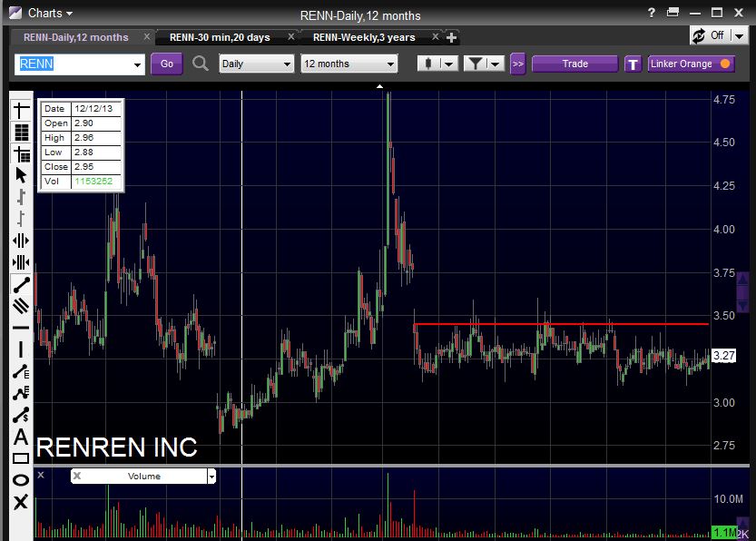Screen dimensions: 756x541
Task: Close the RENN-Daily,12 months tab
Action: (x=147, y=36)
